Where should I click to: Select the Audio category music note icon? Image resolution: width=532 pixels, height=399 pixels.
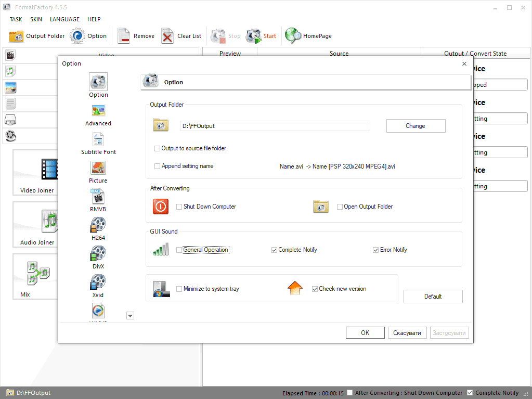point(10,71)
